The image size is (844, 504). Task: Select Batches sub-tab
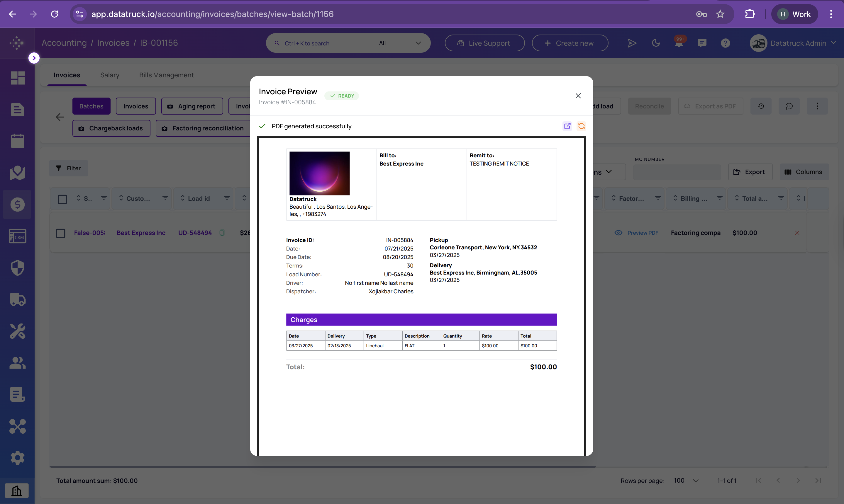[x=91, y=106]
